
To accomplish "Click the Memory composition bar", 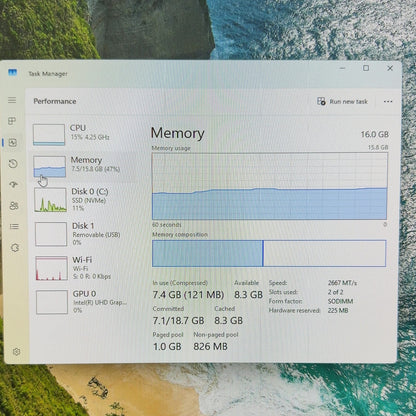I will pyautogui.click(x=269, y=253).
